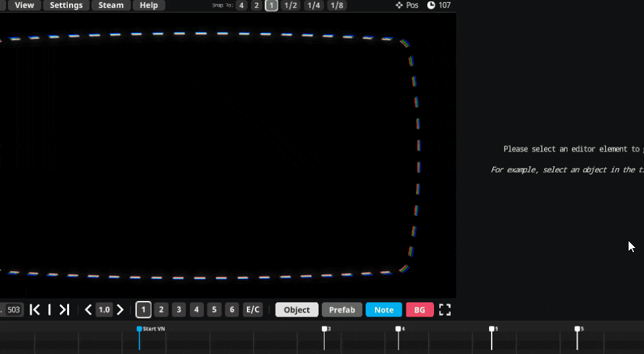Jump to the start of the timeline
This screenshot has width=644, height=354.
click(35, 310)
